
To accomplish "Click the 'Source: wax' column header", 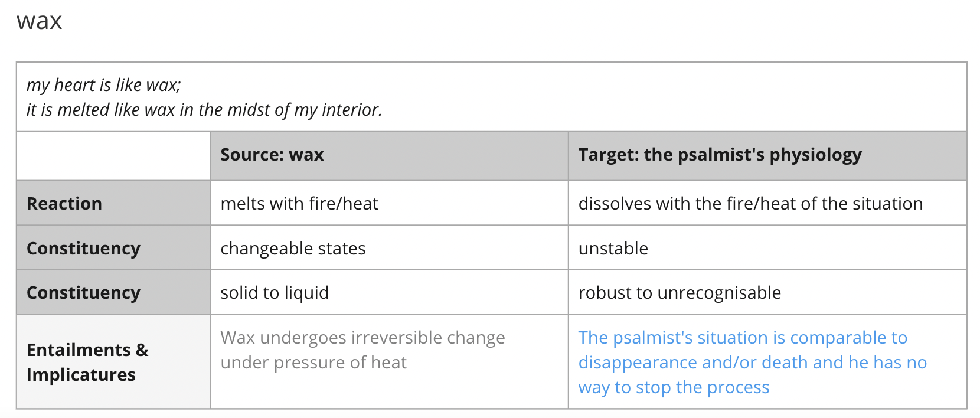I will pyautogui.click(x=272, y=155).
